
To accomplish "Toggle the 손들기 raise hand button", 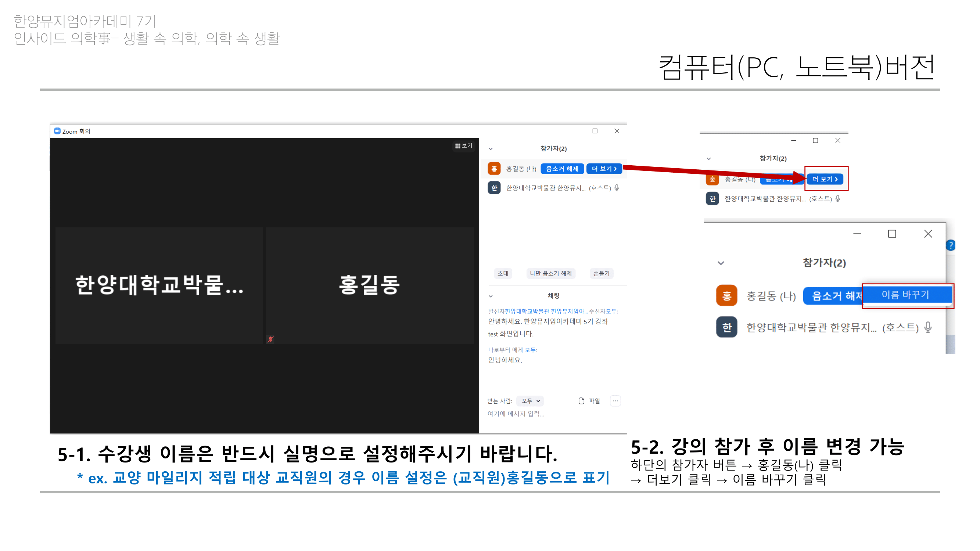I will [601, 273].
